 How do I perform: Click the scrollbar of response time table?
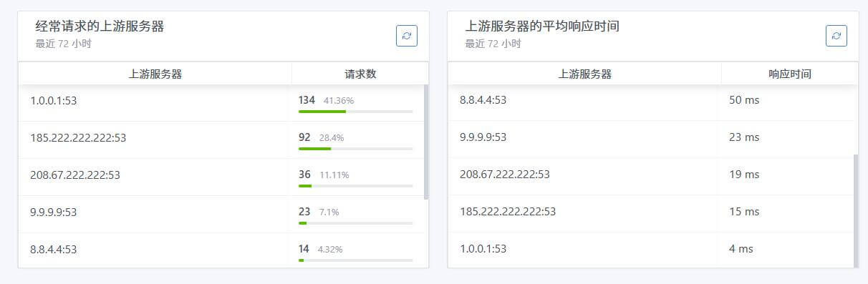[x=856, y=210]
